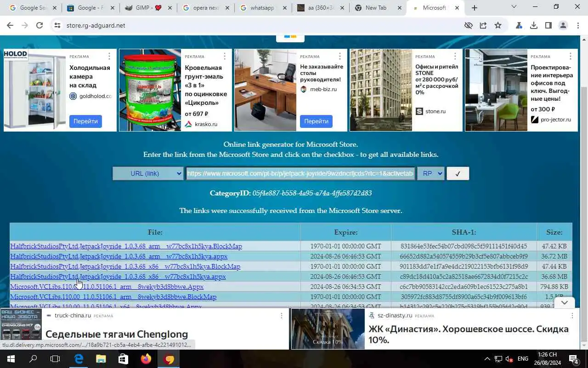Open the ЖК «Династия» ad headline
This screenshot has width=588, height=368.
click(469, 334)
